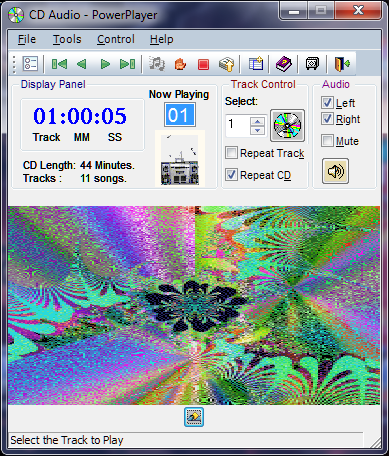The image size is (389, 456).
Task: Minimize the PowerPlayer window
Action: click(294, 11)
